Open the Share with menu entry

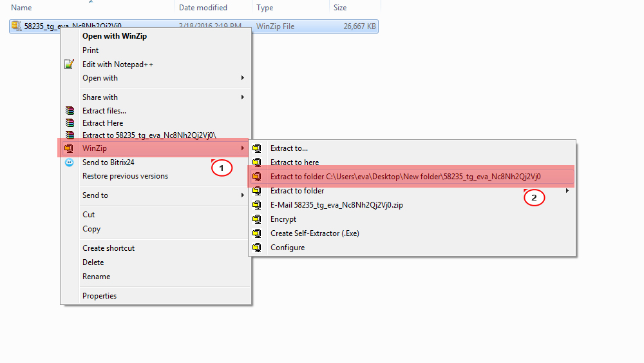click(156, 97)
